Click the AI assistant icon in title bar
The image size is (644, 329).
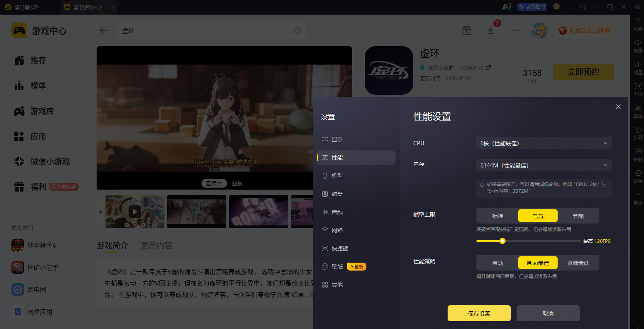507,7
